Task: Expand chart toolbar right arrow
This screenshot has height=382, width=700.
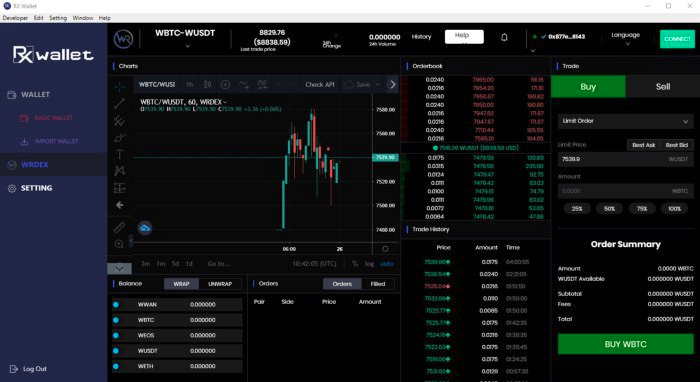Action: 392,84
